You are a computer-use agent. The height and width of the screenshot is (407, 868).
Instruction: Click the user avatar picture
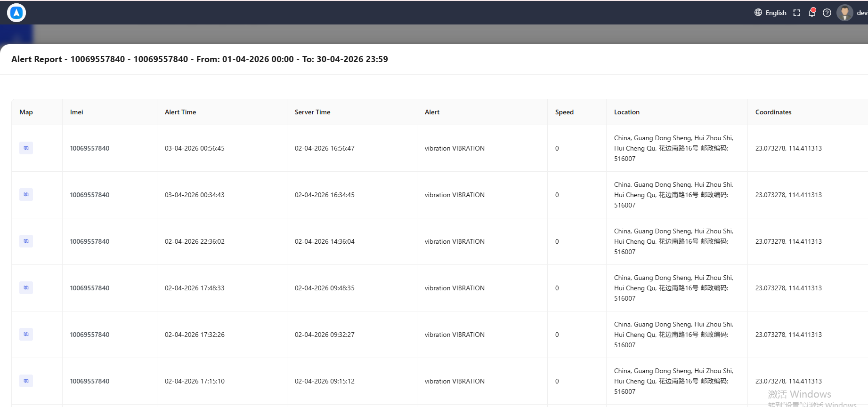coord(845,13)
